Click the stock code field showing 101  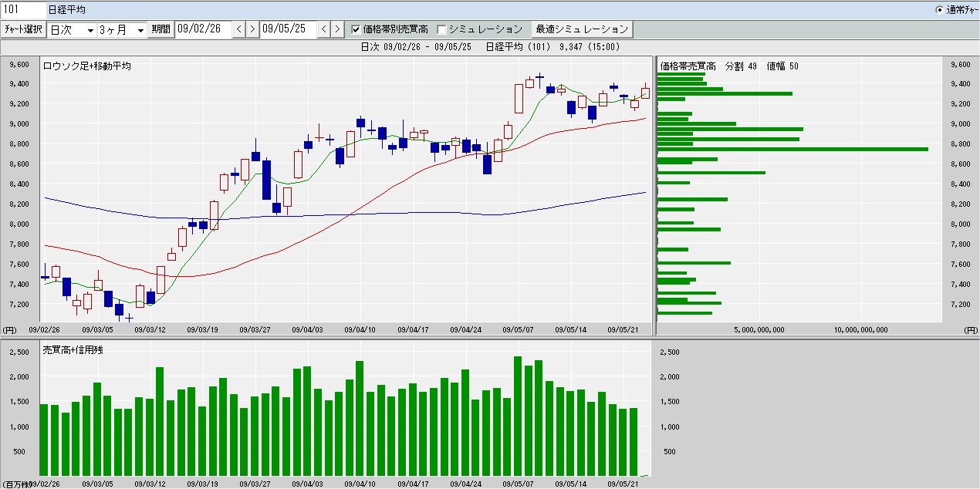point(22,10)
